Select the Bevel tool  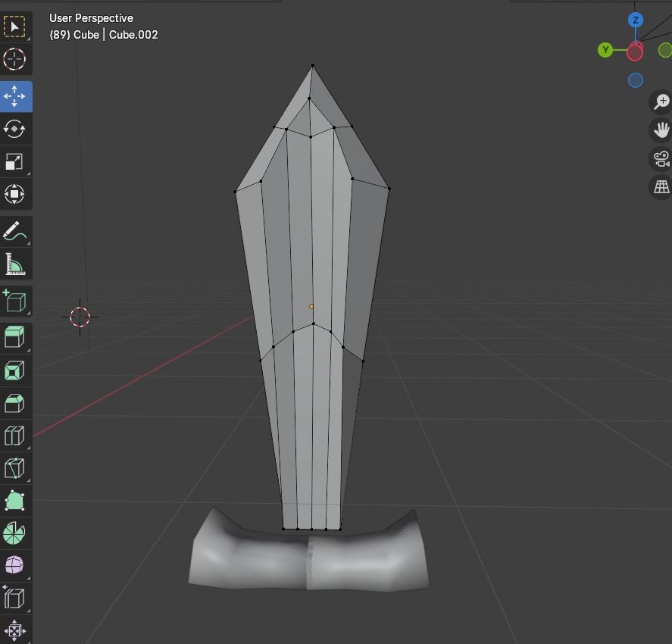[15, 403]
